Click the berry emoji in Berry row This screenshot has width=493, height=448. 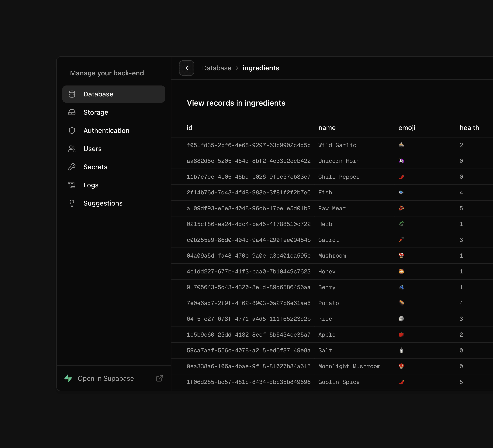[x=401, y=287]
